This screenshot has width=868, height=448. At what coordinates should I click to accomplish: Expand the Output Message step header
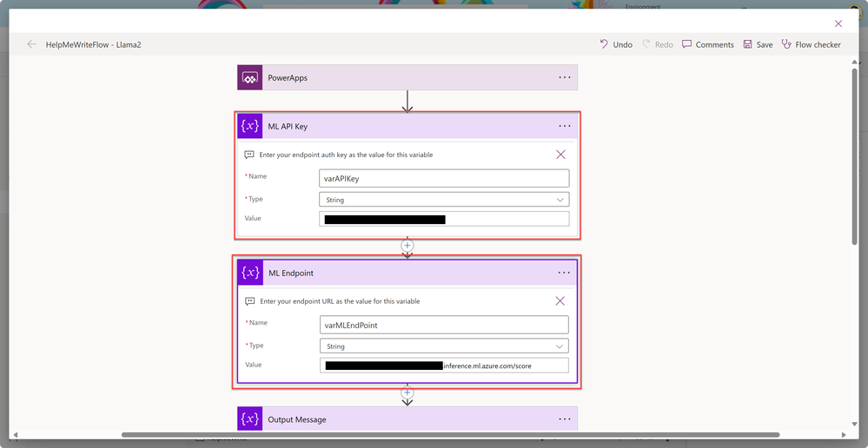tap(407, 418)
